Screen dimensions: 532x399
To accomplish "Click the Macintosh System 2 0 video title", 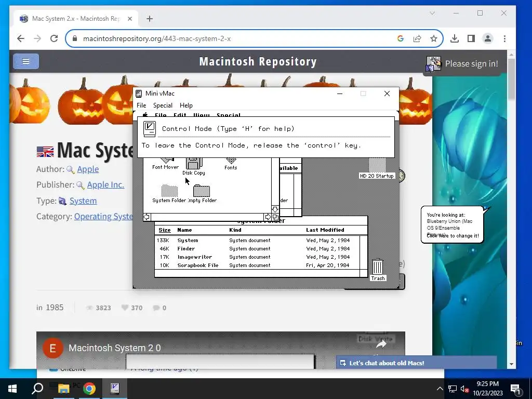I will pos(115,348).
